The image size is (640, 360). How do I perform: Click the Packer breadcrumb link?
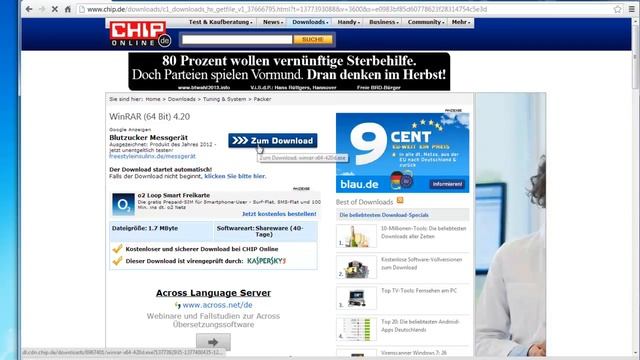(262, 99)
